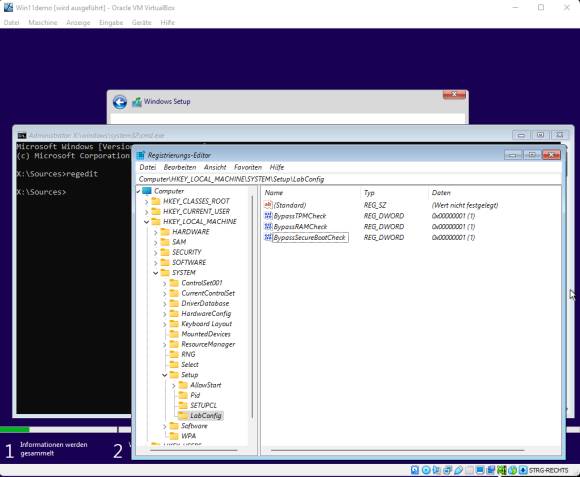Click the Registrierungs-Editor title bar icon
The height and width of the screenshot is (477, 580).
[141, 155]
